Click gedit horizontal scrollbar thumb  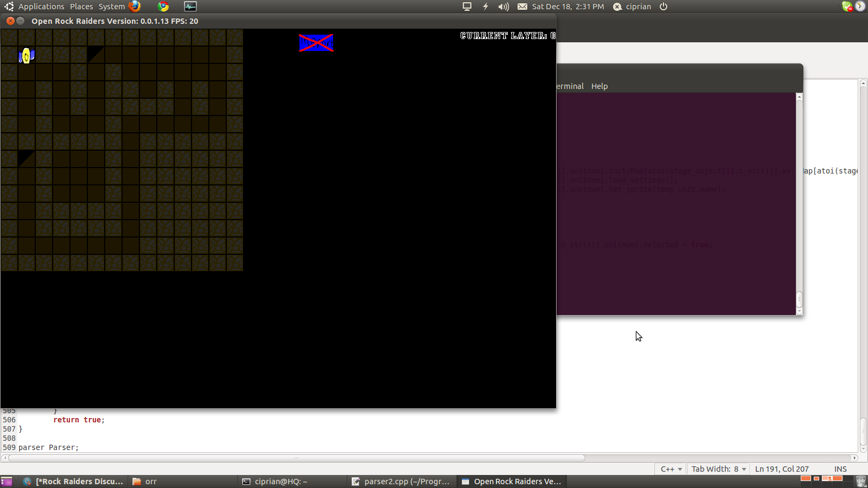[x=296, y=458]
